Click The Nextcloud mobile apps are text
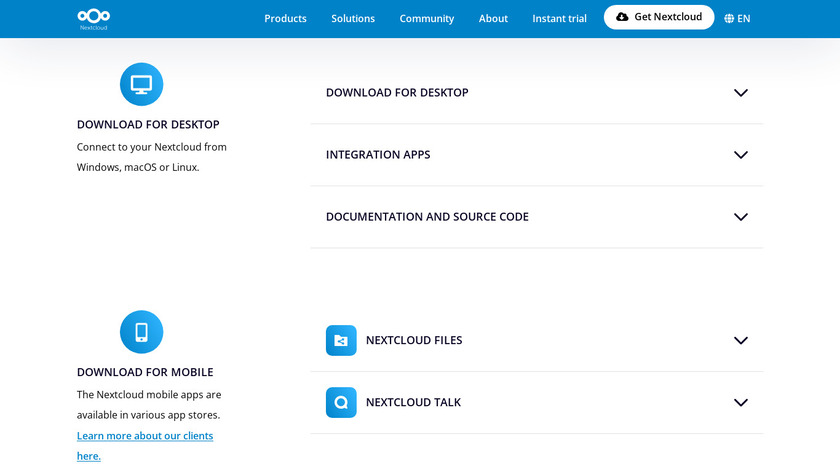Viewport: 840px width, 472px height. pyautogui.click(x=149, y=395)
